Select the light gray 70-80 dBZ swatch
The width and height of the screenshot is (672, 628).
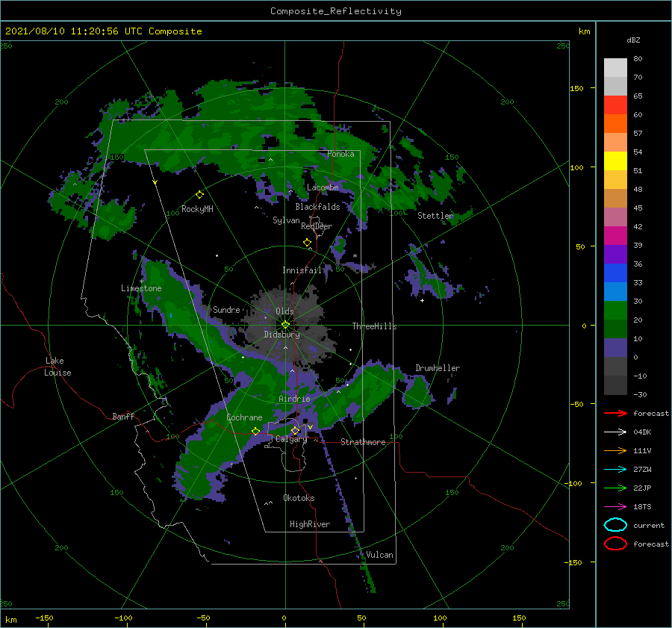(x=615, y=68)
